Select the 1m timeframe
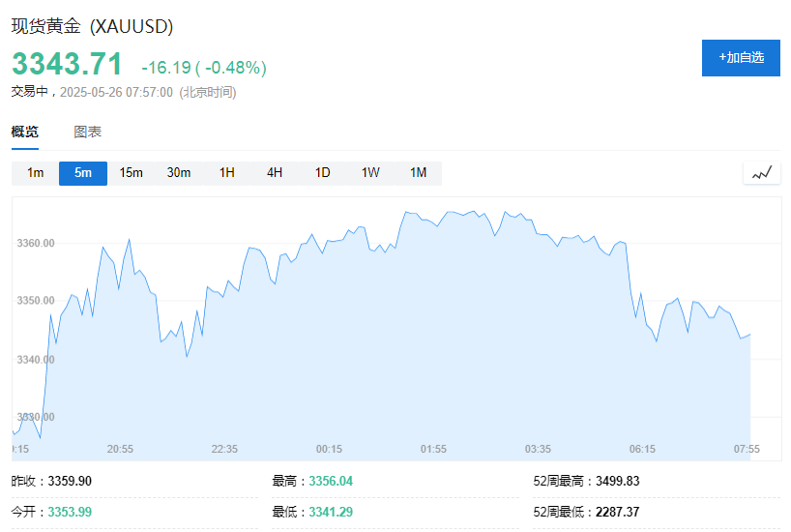 point(36,173)
